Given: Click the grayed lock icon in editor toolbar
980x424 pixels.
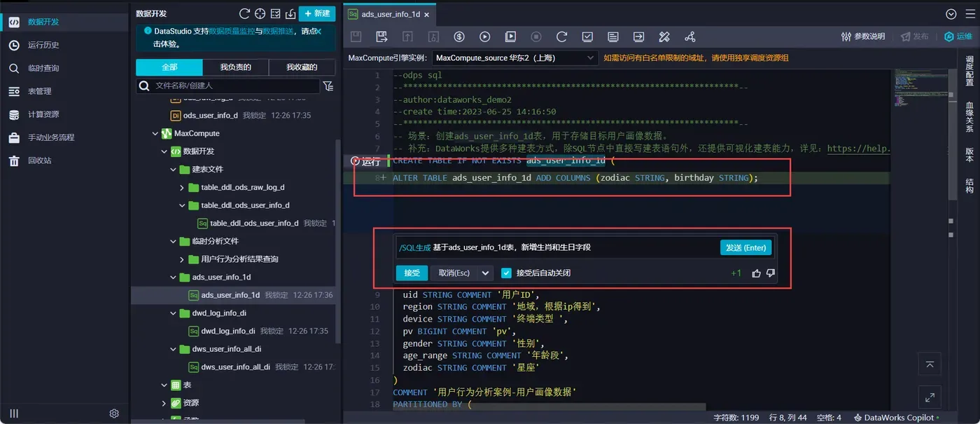Looking at the screenshot, I should [433, 36].
